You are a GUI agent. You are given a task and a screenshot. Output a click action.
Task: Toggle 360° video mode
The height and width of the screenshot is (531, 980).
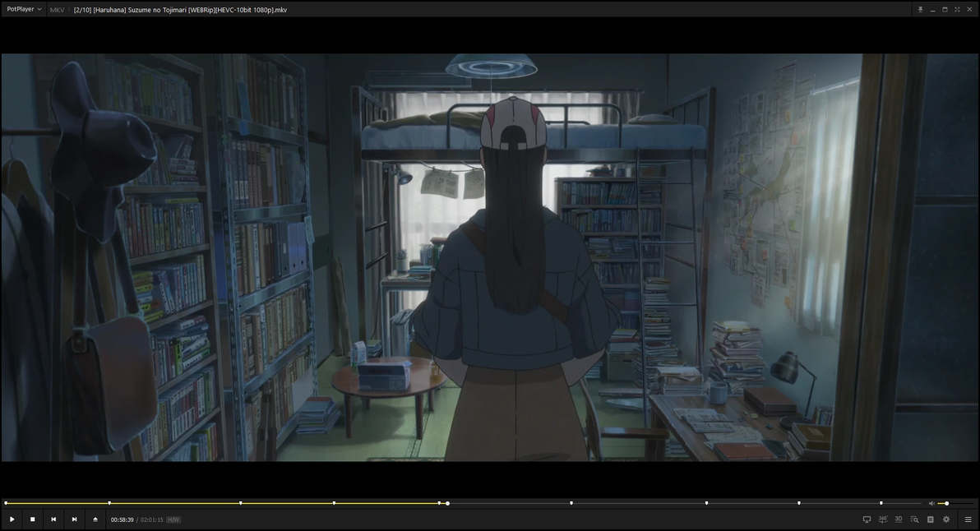click(x=883, y=519)
